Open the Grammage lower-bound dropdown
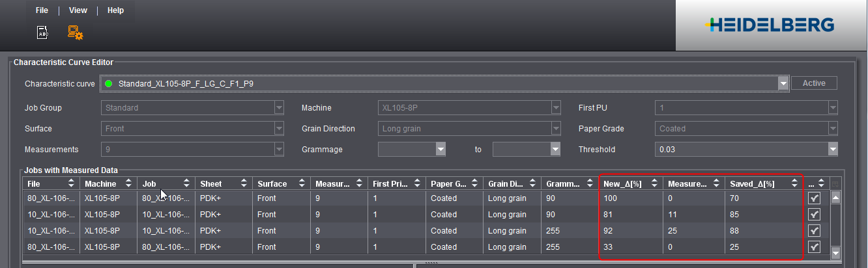868x268 pixels. 441,150
